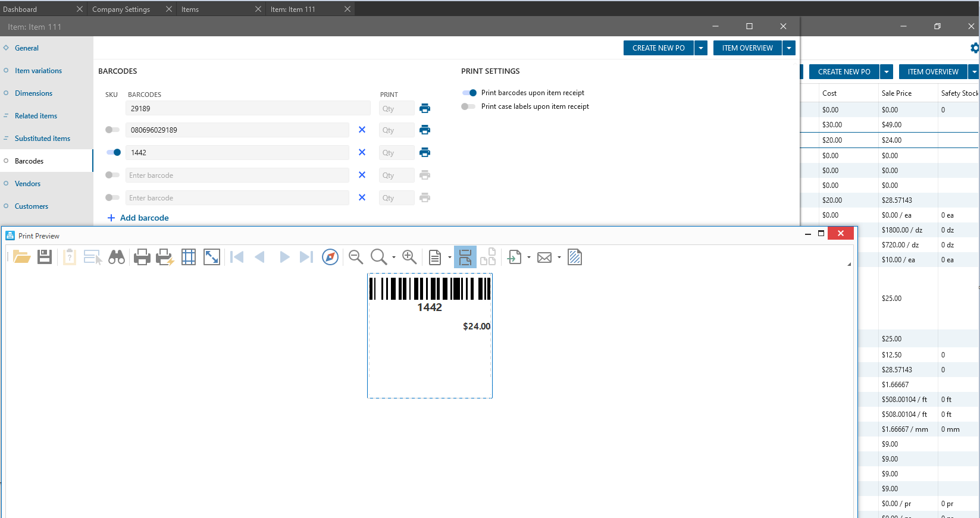
Task: Go to first page in Print Preview
Action: (x=237, y=257)
